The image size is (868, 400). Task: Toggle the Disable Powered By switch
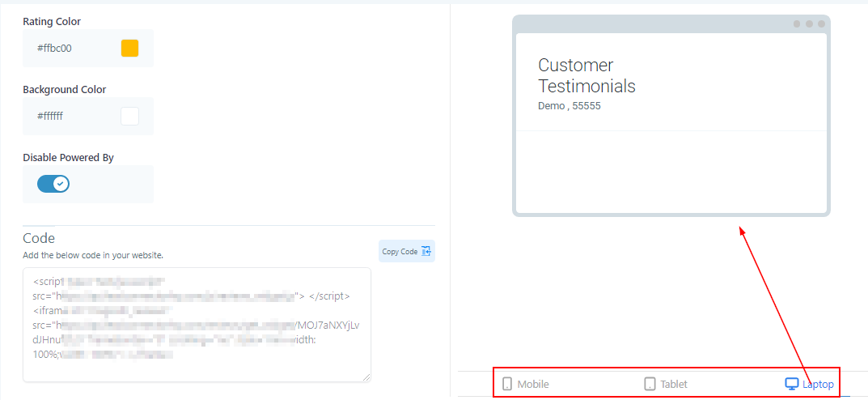tap(53, 184)
